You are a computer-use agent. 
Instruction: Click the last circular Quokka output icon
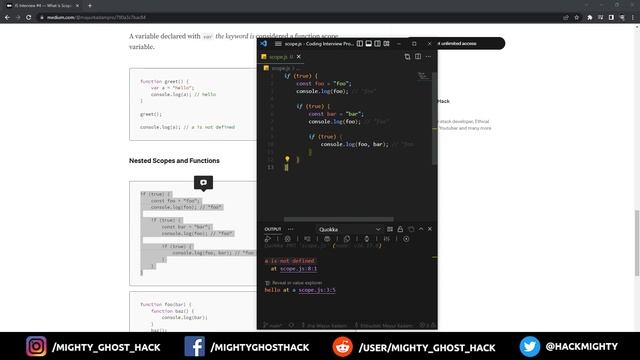[406, 239]
